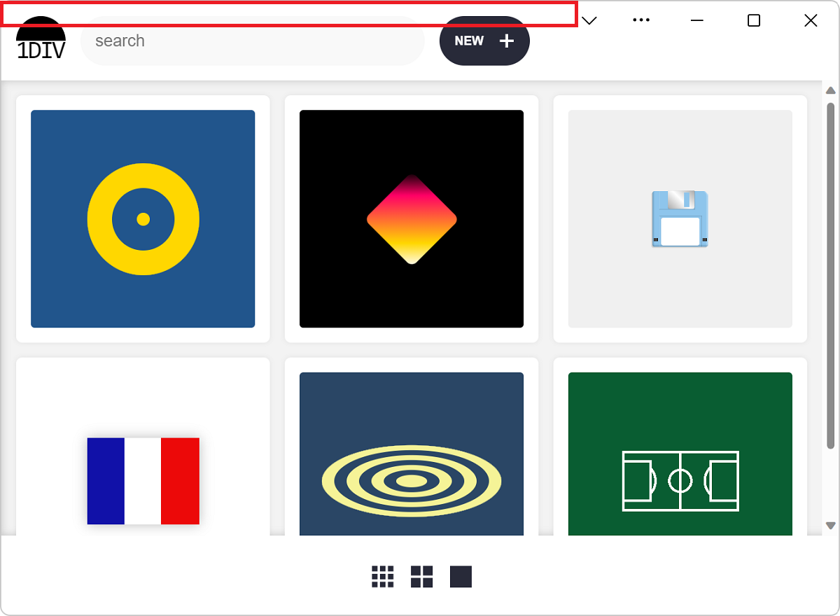Viewport: 840px width, 616px height.
Task: Open the French flag demo
Action: [x=143, y=480]
